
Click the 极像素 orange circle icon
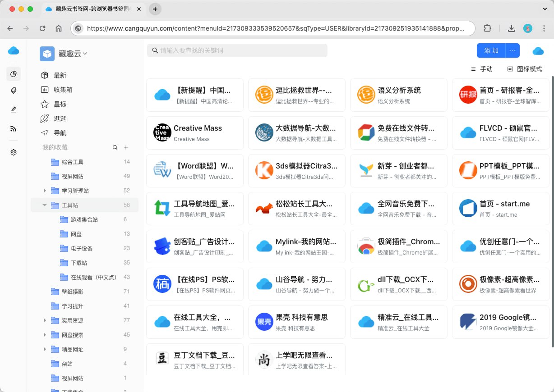tap(468, 284)
